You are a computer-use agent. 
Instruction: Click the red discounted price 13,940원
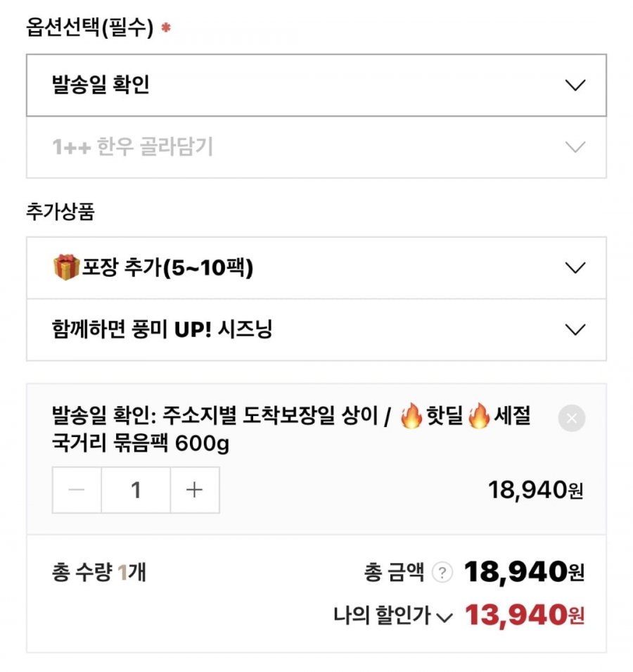tap(525, 615)
